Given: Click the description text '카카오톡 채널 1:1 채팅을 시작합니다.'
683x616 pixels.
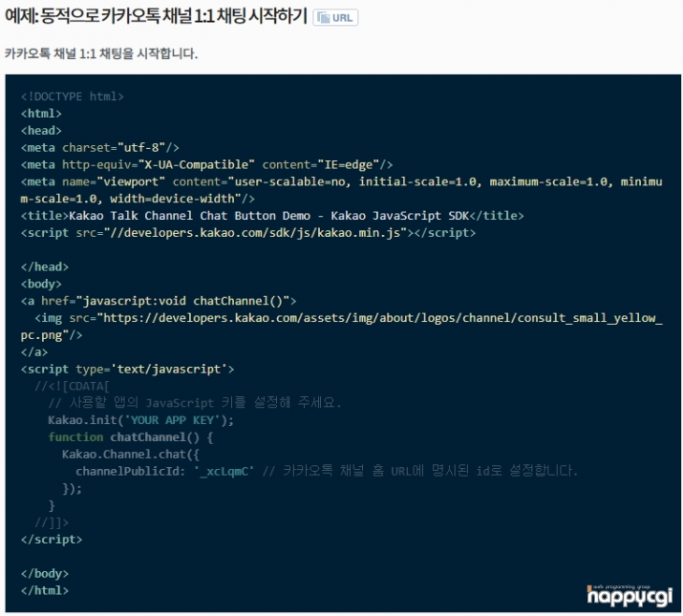Looking at the screenshot, I should (101, 53).
